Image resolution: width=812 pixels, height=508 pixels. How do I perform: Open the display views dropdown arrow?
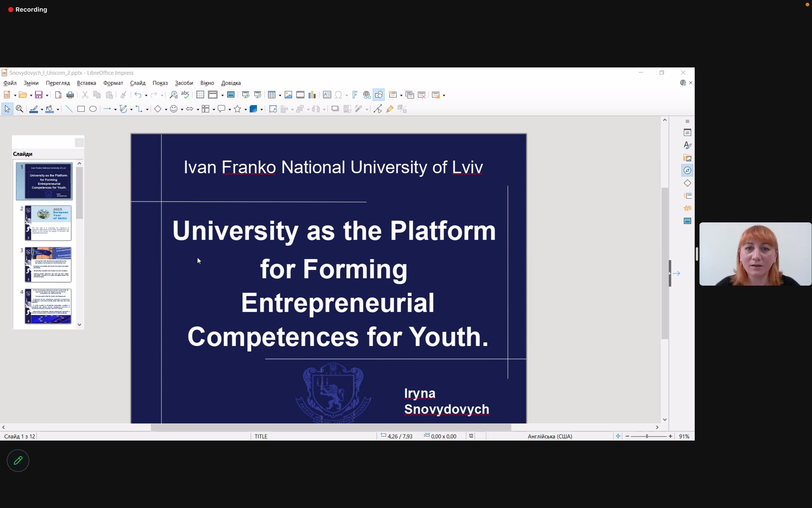point(222,95)
